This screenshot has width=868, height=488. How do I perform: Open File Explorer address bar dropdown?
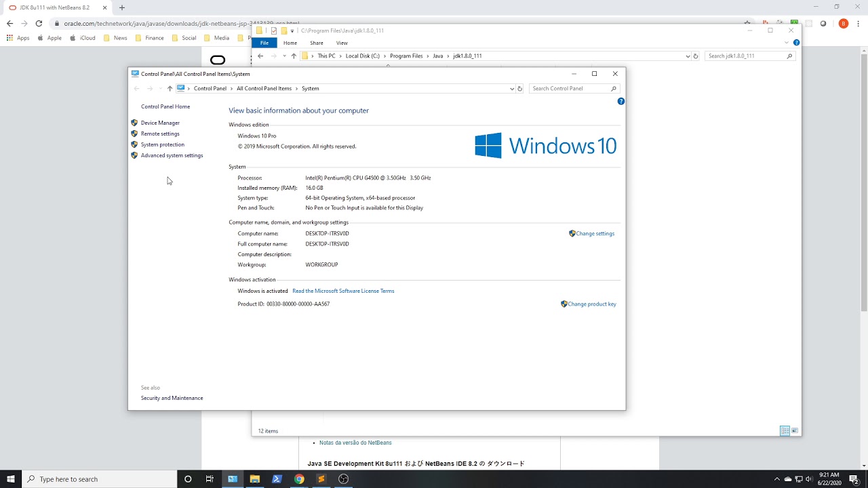pyautogui.click(x=688, y=56)
